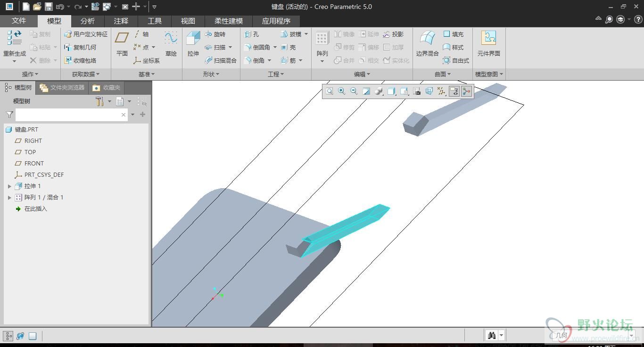Image resolution: width=644 pixels, height=347 pixels.
Task: Click the Open folder icon
Action: 37,7
